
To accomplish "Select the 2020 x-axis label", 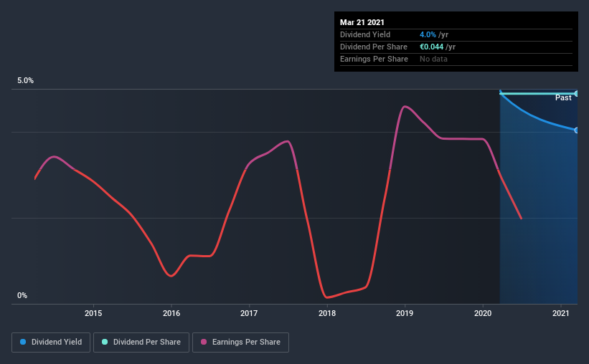I will [483, 313].
